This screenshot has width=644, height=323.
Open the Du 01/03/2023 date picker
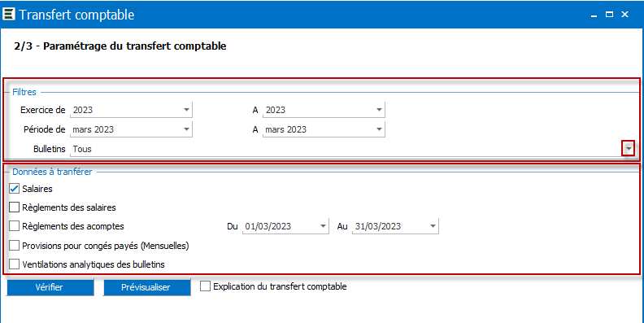tap(324, 226)
